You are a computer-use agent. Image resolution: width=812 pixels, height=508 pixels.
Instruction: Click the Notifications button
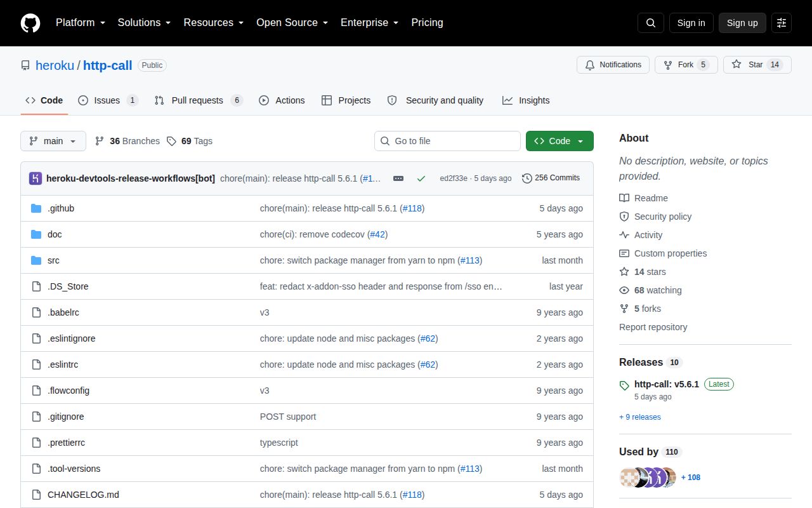(613, 65)
